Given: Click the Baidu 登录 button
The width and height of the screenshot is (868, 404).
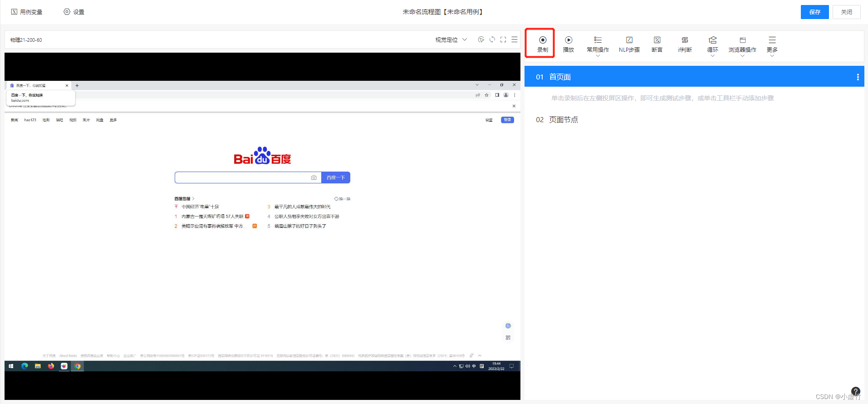Looking at the screenshot, I should (x=507, y=120).
